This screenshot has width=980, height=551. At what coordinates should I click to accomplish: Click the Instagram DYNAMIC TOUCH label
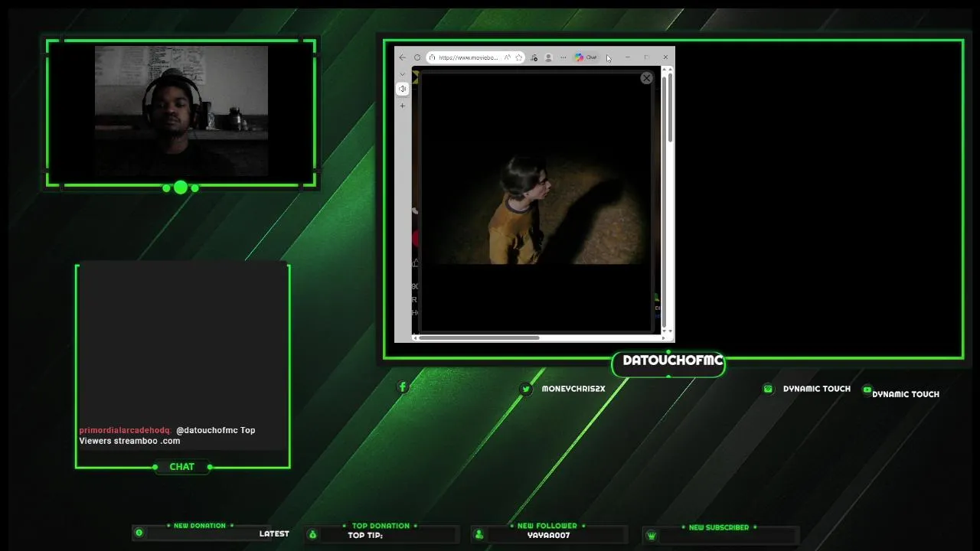pyautogui.click(x=817, y=389)
